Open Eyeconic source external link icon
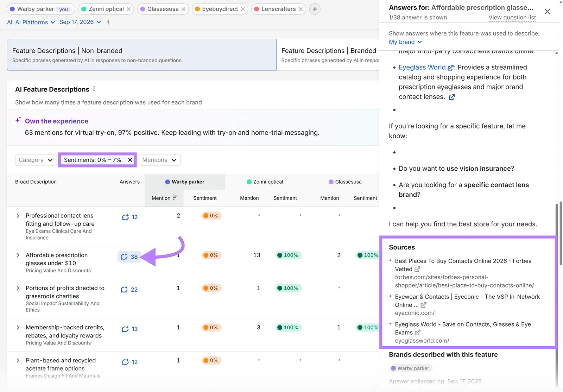 pyautogui.click(x=424, y=305)
